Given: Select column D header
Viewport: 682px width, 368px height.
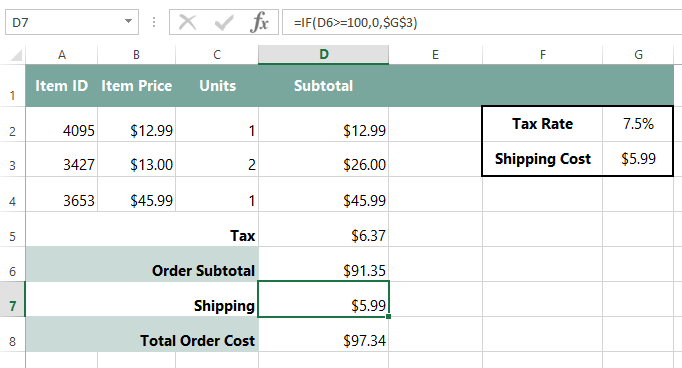Looking at the screenshot, I should point(324,55).
